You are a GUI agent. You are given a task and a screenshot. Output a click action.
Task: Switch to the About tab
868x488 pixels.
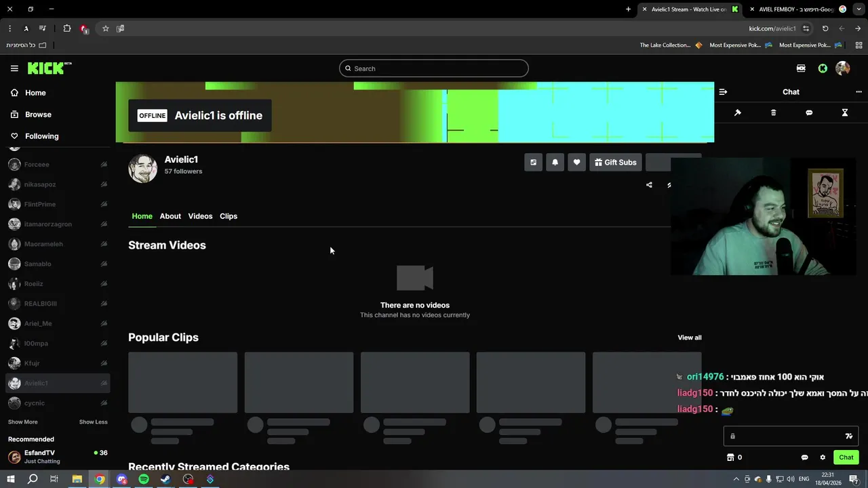pos(170,216)
